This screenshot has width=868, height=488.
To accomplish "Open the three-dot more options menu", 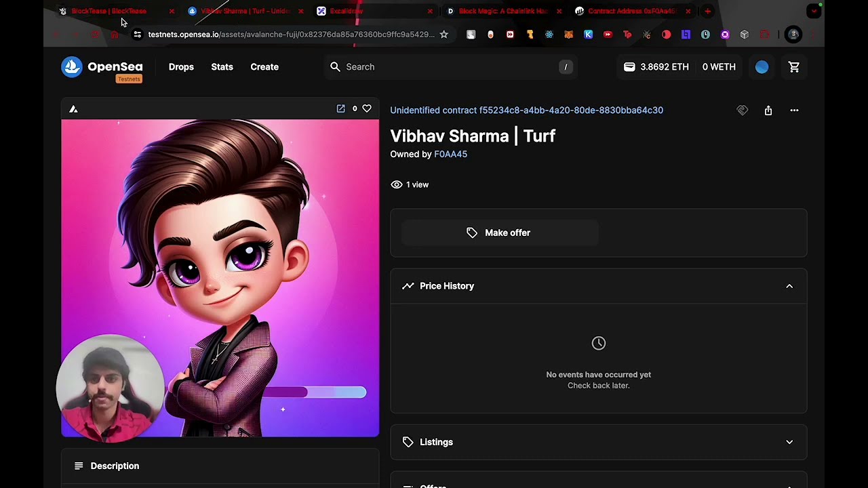I will click(x=794, y=110).
